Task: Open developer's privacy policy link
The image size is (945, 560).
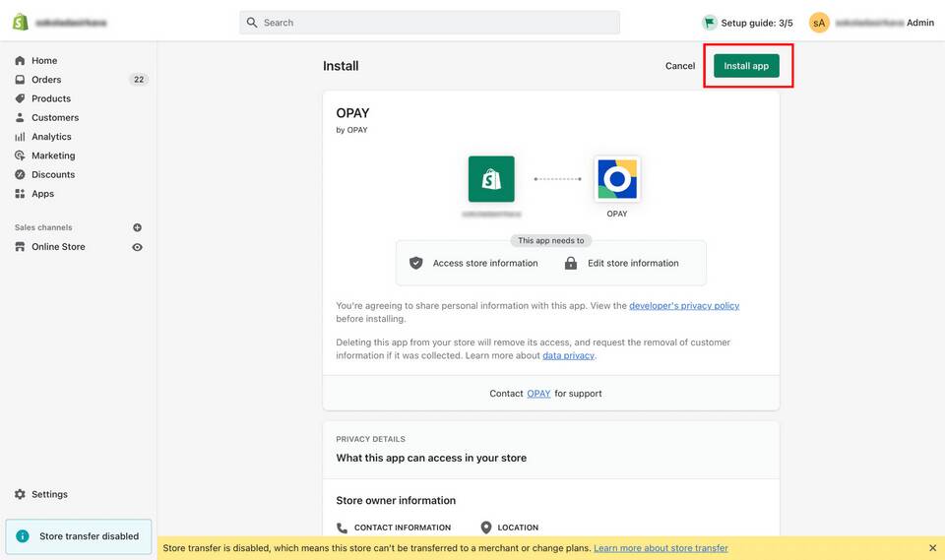Action: click(x=684, y=306)
